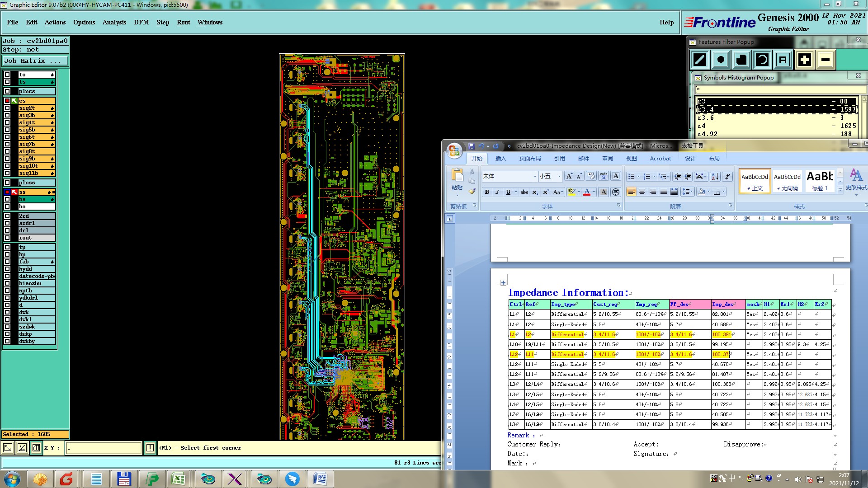The height and width of the screenshot is (488, 868).
Task: Toggle display checkbox for plncs layer
Action: click(7, 91)
